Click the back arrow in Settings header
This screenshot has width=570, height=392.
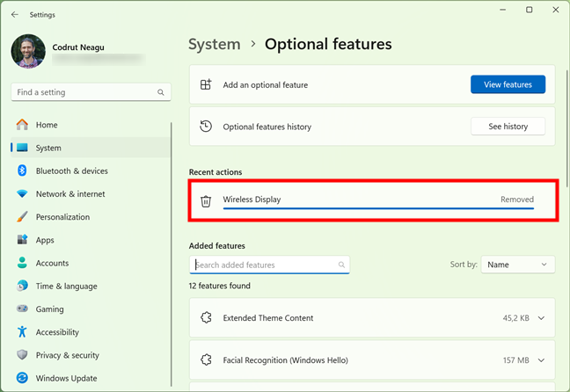click(15, 15)
